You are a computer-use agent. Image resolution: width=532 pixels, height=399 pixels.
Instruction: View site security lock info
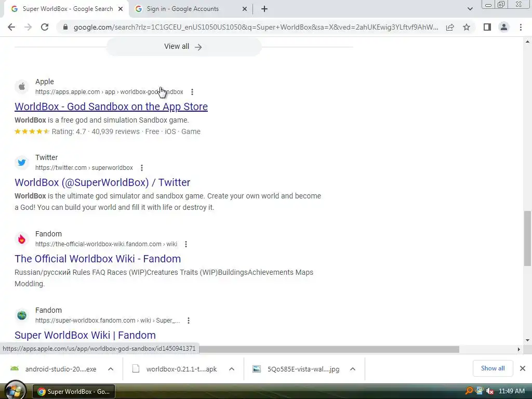[x=65, y=27]
